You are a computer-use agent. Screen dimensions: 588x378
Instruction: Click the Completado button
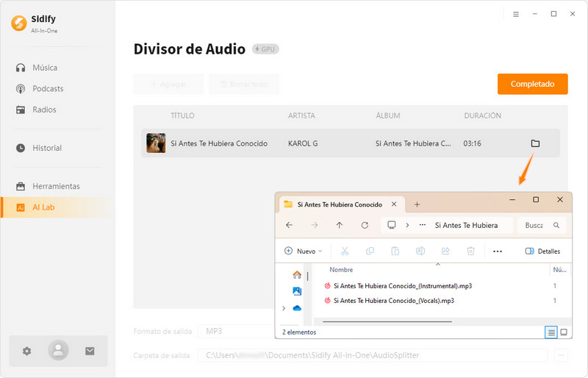[x=532, y=84]
